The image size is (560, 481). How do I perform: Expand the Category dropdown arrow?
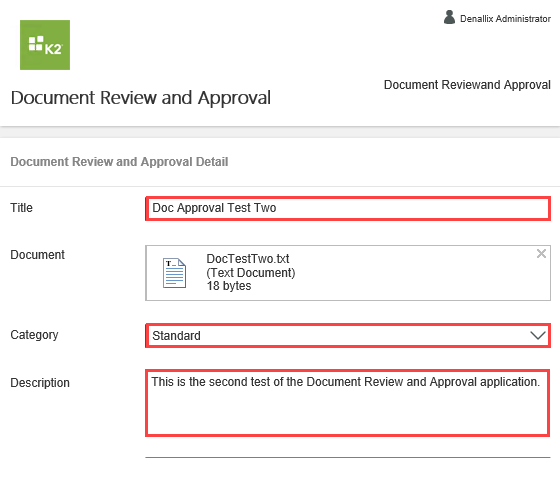pyautogui.click(x=538, y=335)
